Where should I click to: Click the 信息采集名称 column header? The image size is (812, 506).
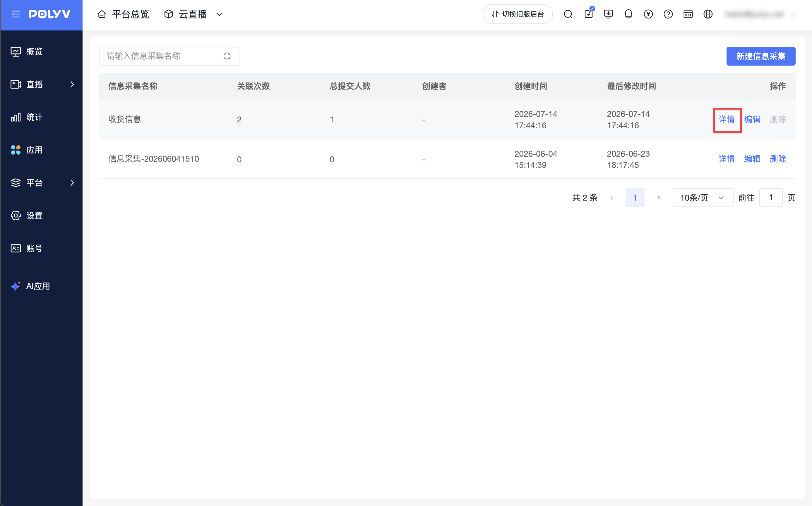tap(133, 86)
